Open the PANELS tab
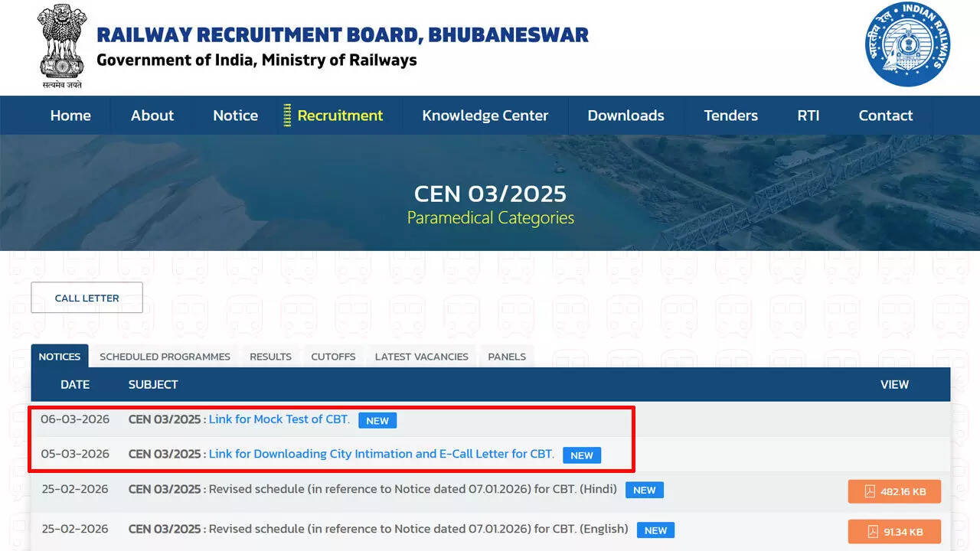Screen dimensions: 980x551 tap(506, 356)
